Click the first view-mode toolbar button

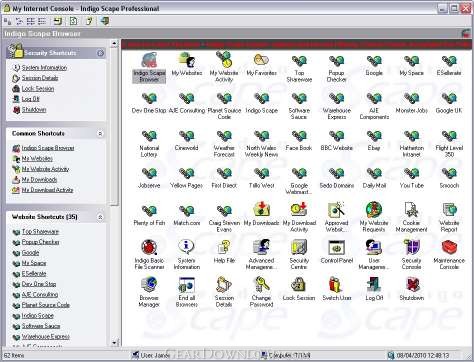point(8,22)
